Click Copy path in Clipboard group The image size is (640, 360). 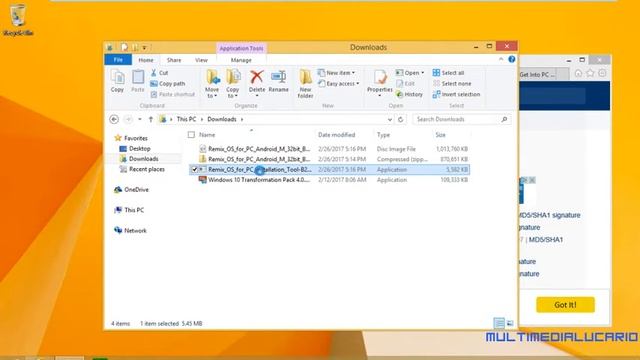[x=168, y=83]
